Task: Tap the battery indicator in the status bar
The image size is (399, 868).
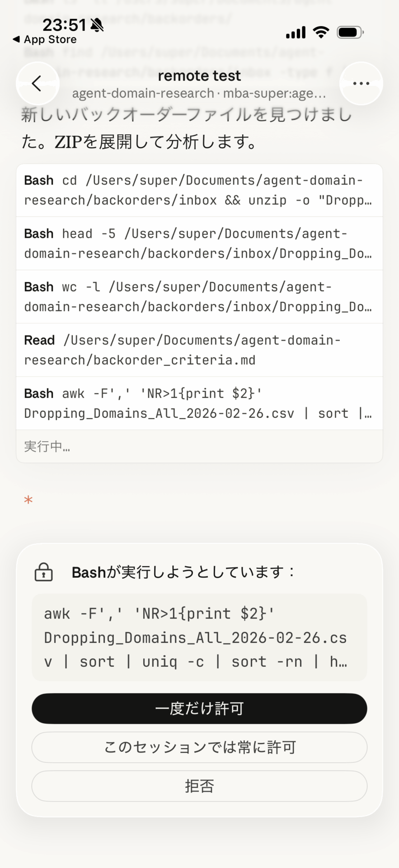Action: click(x=349, y=32)
